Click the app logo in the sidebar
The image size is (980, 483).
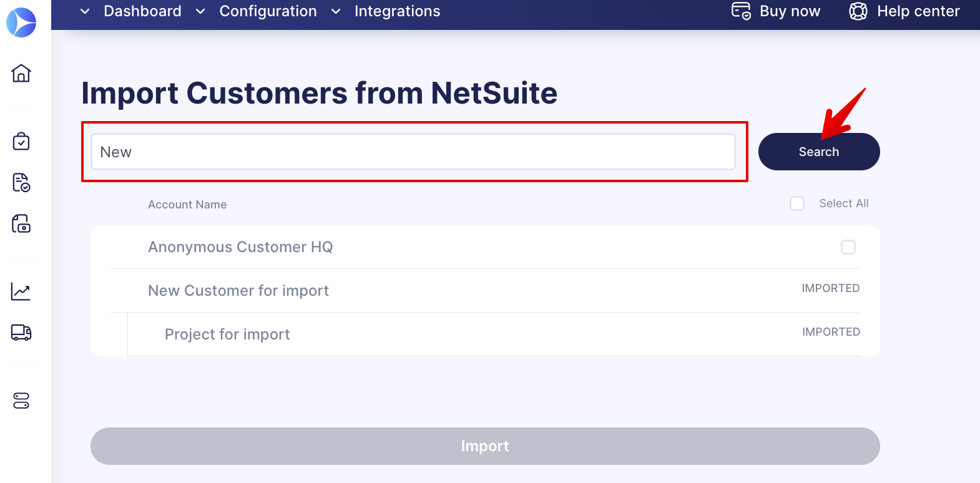pos(21,22)
